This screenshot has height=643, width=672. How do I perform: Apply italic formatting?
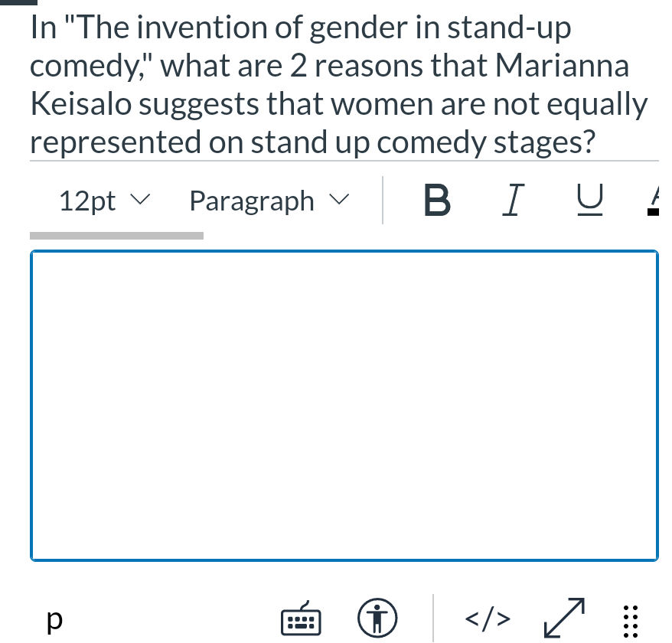512,200
